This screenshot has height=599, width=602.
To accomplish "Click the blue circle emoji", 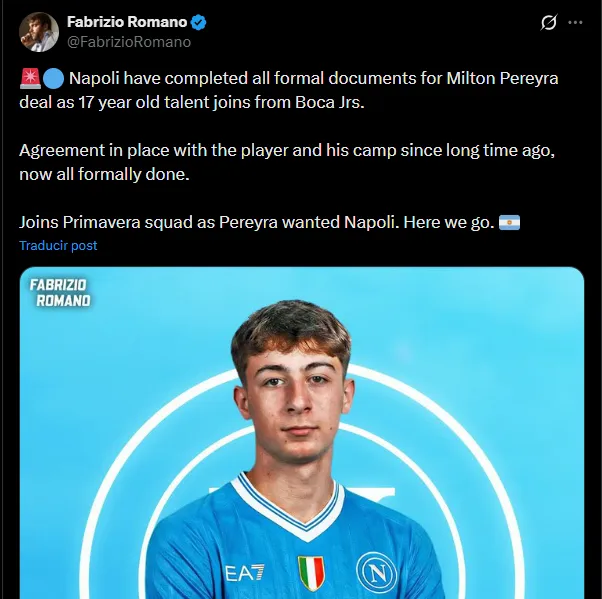I will coord(54,77).
